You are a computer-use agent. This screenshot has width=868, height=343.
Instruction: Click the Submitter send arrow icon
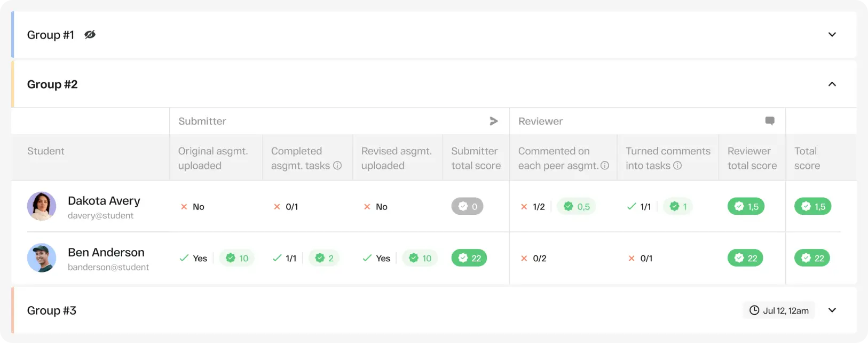pos(494,121)
